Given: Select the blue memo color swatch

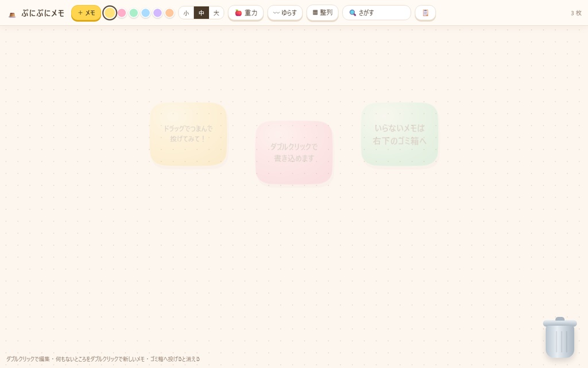Looking at the screenshot, I should pos(145,13).
